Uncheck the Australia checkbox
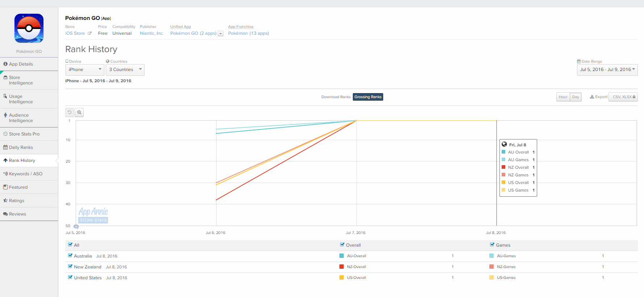 click(x=70, y=255)
